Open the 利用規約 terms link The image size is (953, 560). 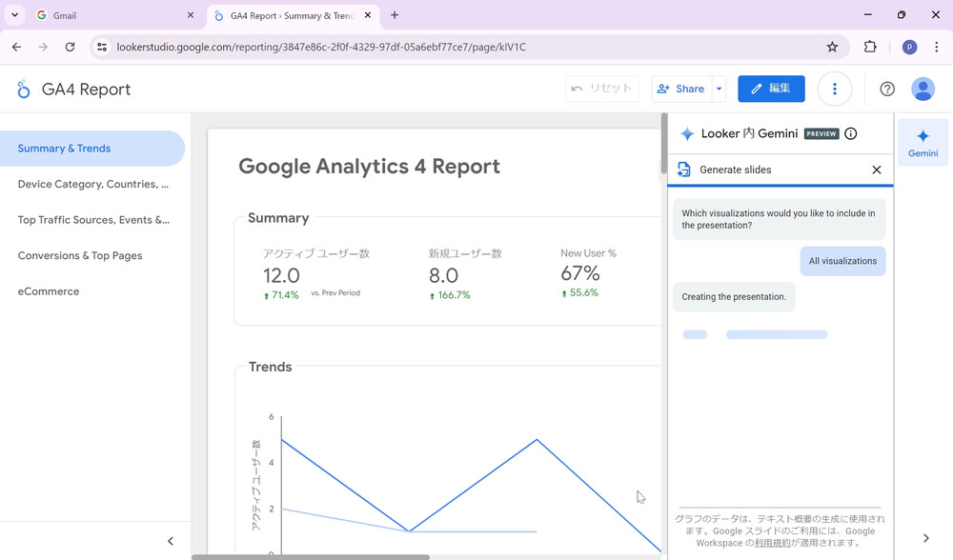coord(773,543)
